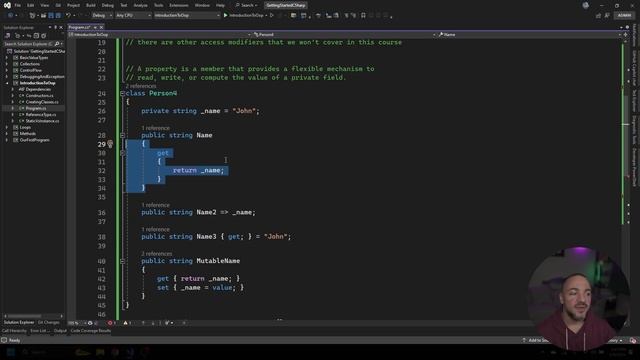Click the Solution Explorer home icon
Screen dimensions: 640x360
7,36
